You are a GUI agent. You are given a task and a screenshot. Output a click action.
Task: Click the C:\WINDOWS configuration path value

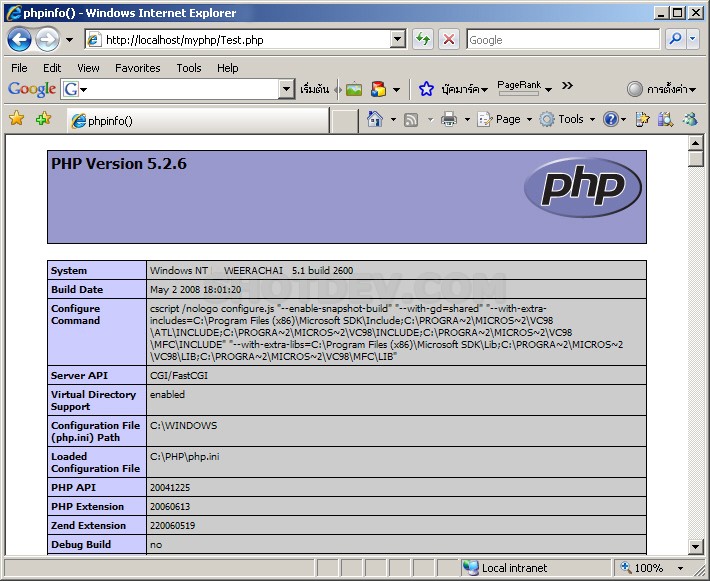coord(184,426)
